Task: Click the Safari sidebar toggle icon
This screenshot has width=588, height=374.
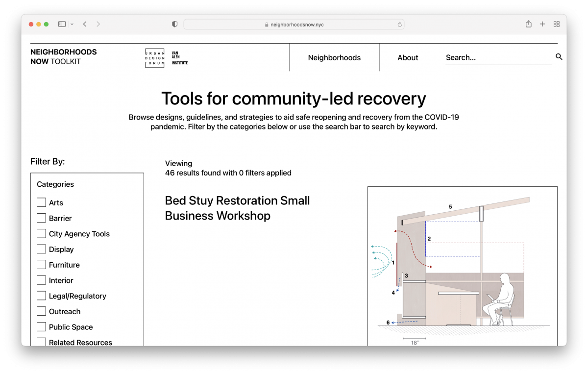Action: coord(62,24)
